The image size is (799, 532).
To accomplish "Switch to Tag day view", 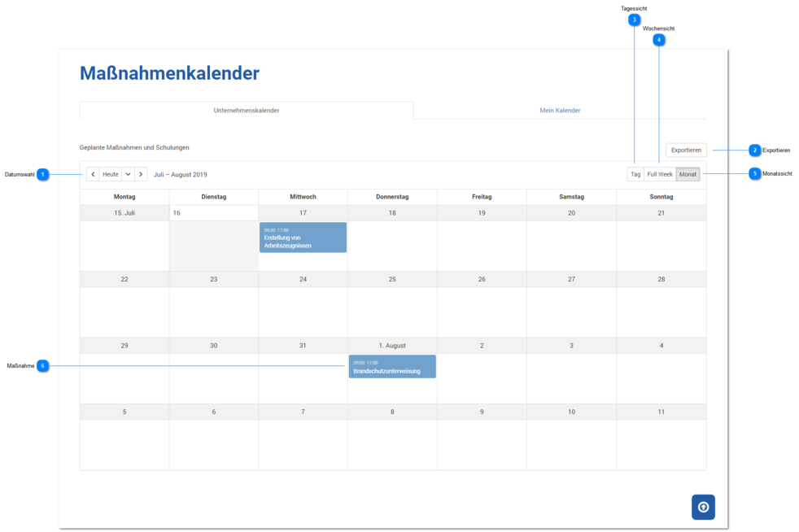I will click(x=635, y=174).
